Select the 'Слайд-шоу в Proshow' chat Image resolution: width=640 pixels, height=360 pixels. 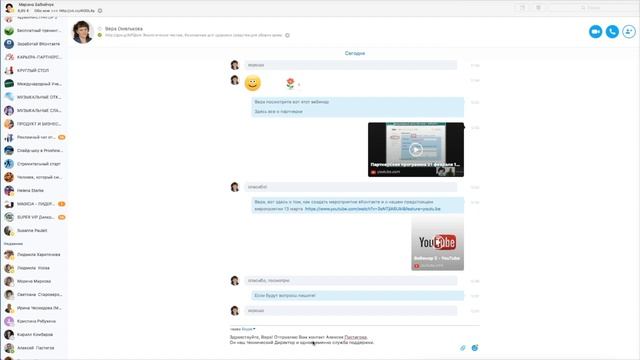point(34,151)
